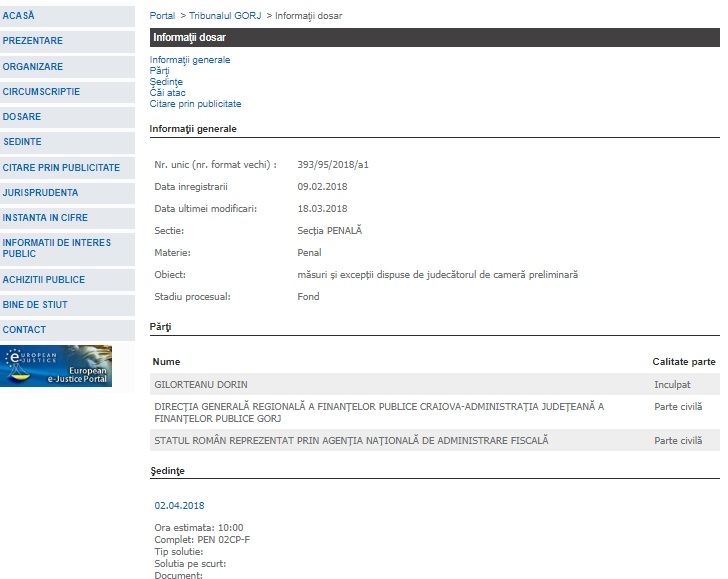This screenshot has height=579, width=728.
Task: Open the ACASĂ sidebar menu item
Action: point(19,16)
